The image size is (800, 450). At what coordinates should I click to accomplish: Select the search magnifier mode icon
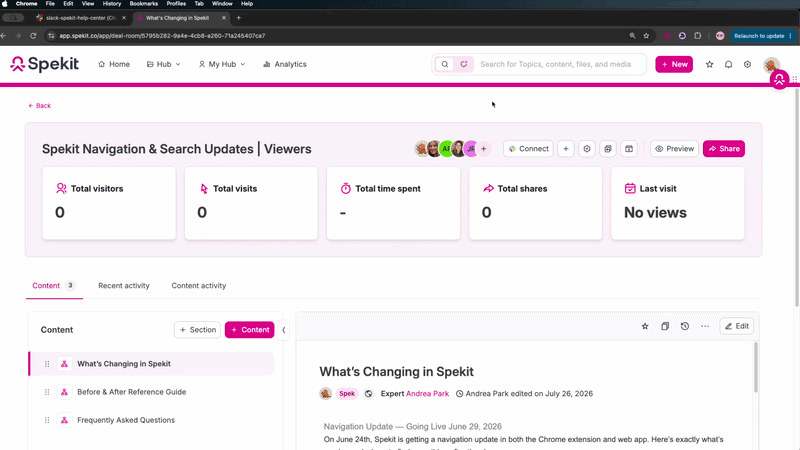point(445,64)
